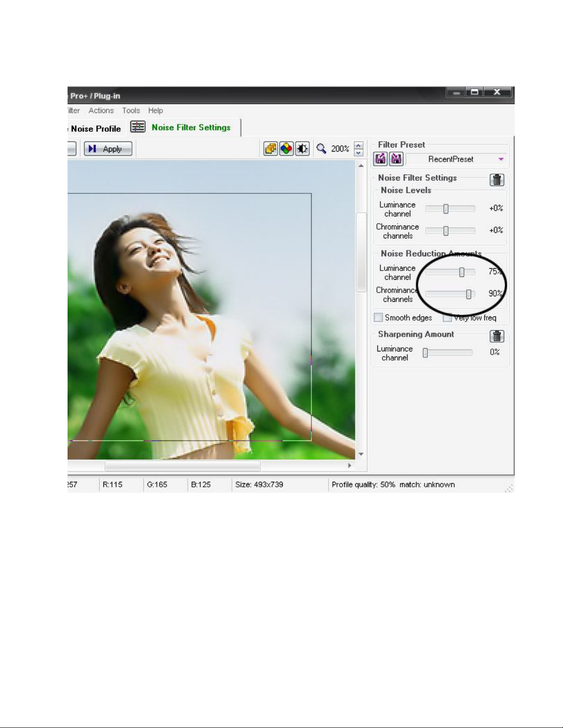Viewport: 563px width, 728px height.
Task: Reset Noise Filter Settings with trash icon
Action: pyautogui.click(x=497, y=180)
